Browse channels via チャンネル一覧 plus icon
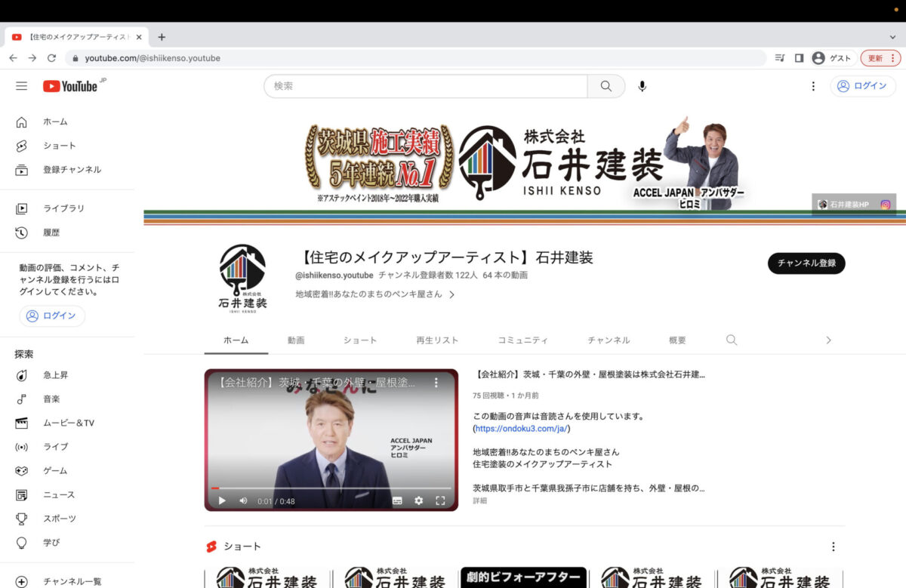 [x=21, y=582]
